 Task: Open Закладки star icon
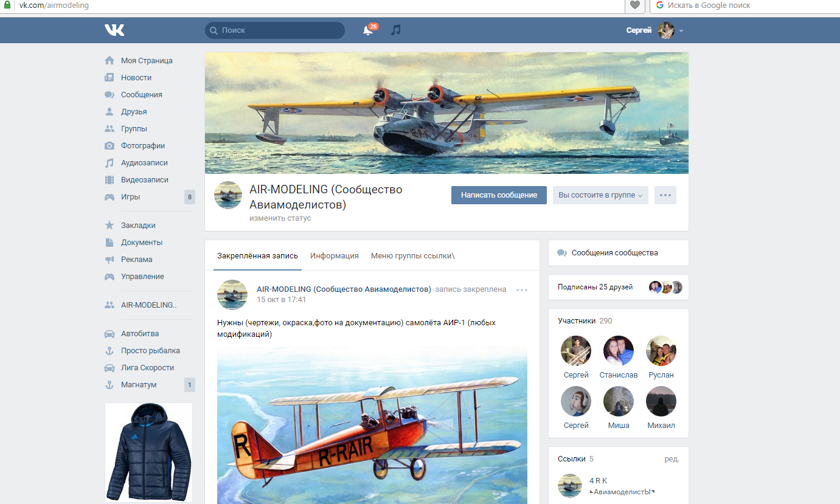[x=109, y=225]
